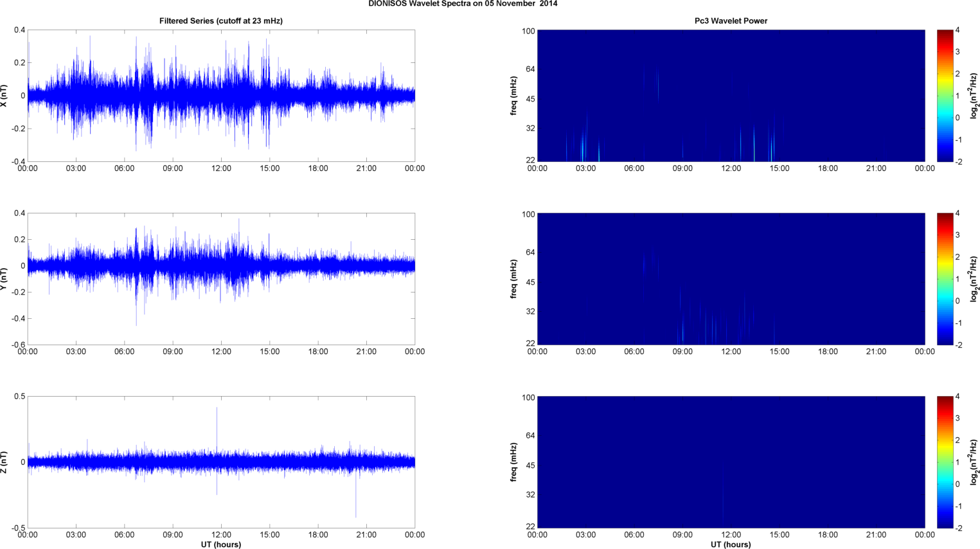The height and width of the screenshot is (549, 980).
Task: Click the log2(nT²/Hz) label of bottom colorbar
Action: (974, 462)
